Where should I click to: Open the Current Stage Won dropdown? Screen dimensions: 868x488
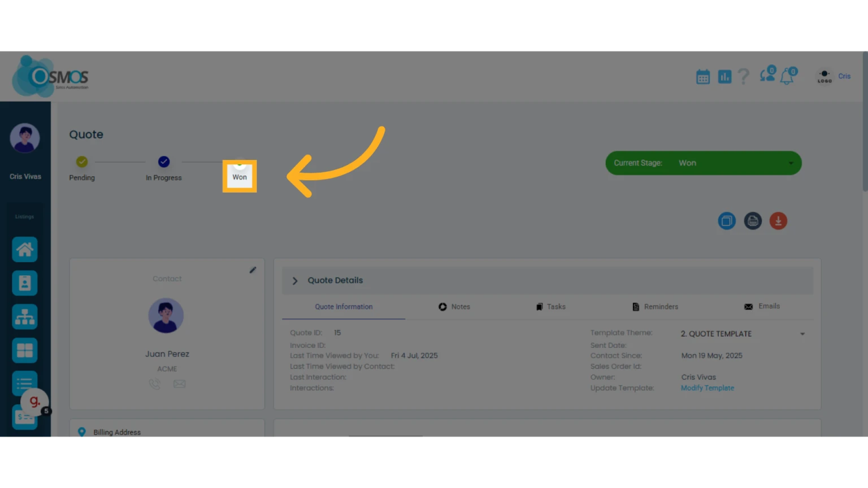(704, 163)
